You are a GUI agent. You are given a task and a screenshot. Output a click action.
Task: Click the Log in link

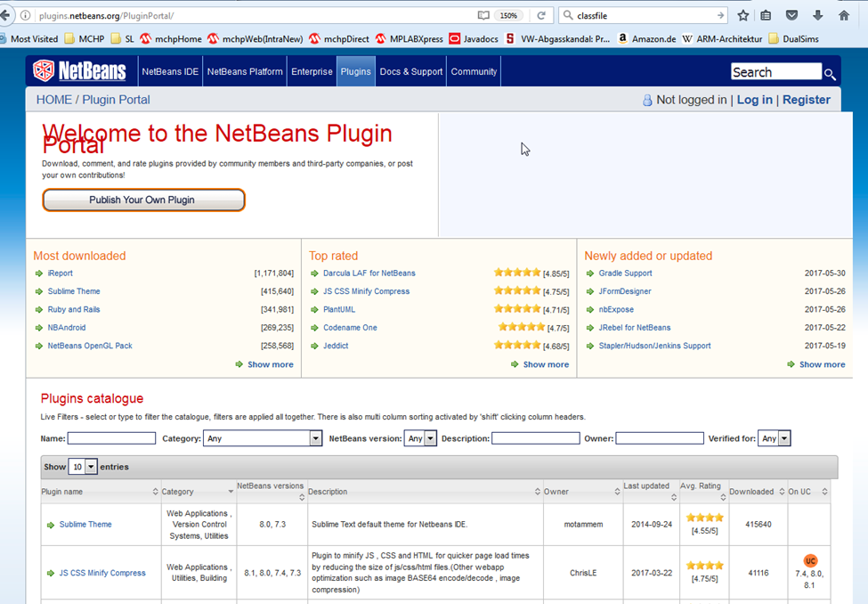click(x=755, y=100)
